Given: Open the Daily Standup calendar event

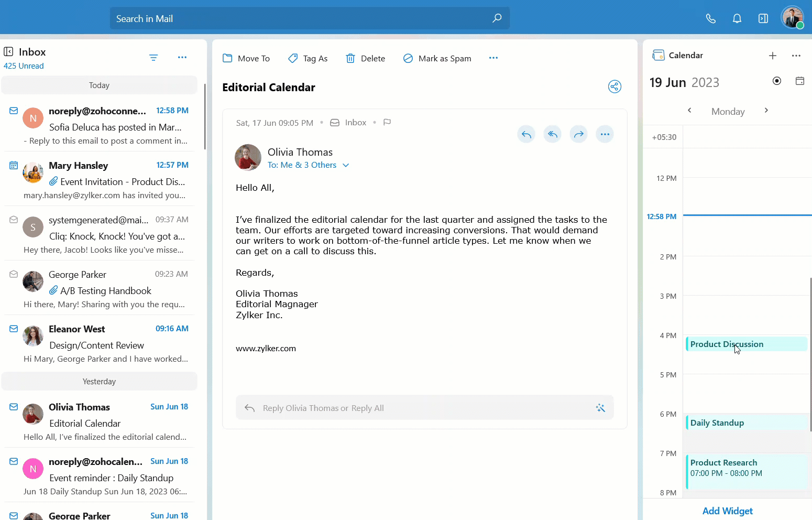Looking at the screenshot, I should click(747, 422).
